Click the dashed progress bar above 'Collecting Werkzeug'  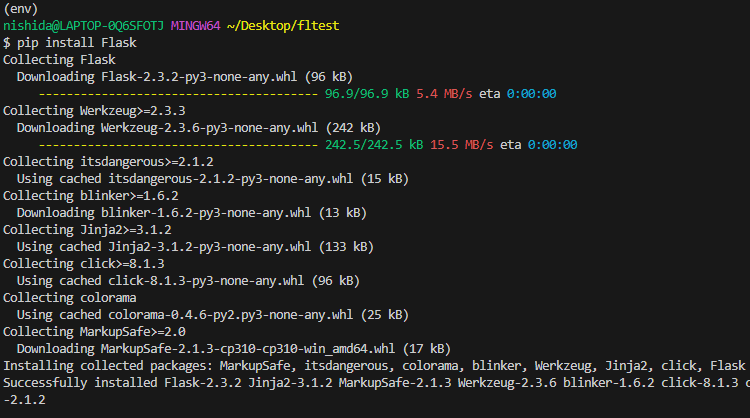pyautogui.click(x=178, y=94)
